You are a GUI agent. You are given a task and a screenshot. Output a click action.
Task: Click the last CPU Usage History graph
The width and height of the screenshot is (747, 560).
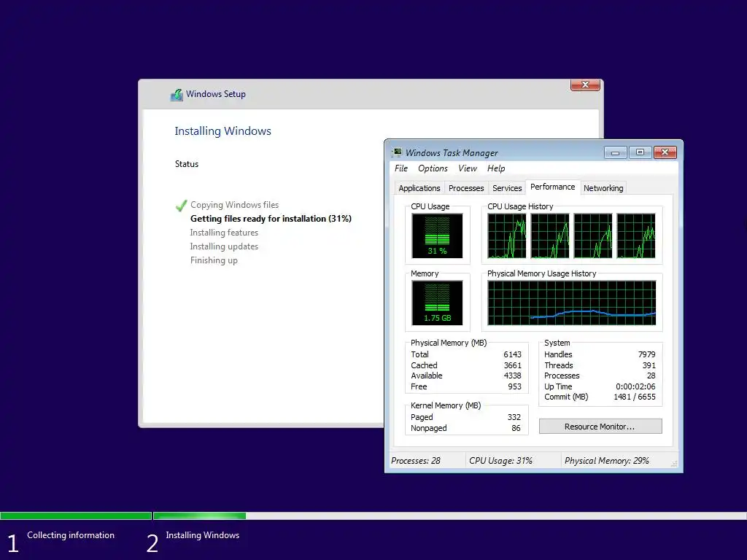(636, 236)
